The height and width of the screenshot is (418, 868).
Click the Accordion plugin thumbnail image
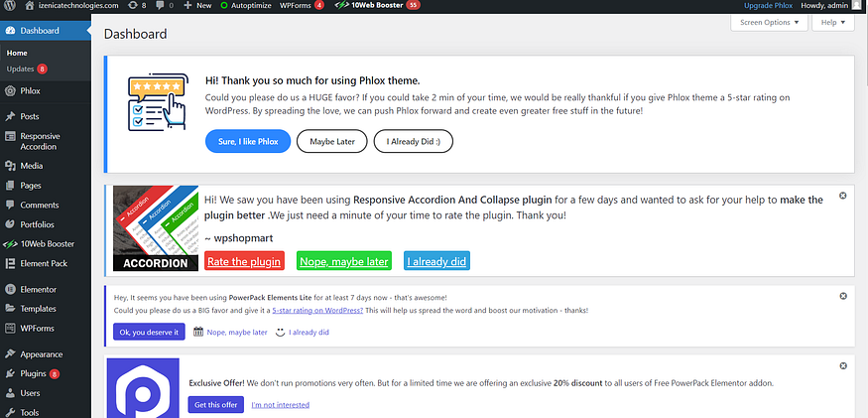(x=156, y=228)
